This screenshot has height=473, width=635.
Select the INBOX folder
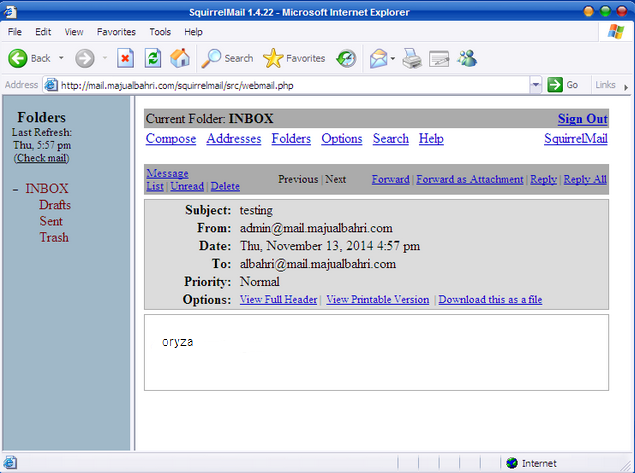click(x=47, y=189)
